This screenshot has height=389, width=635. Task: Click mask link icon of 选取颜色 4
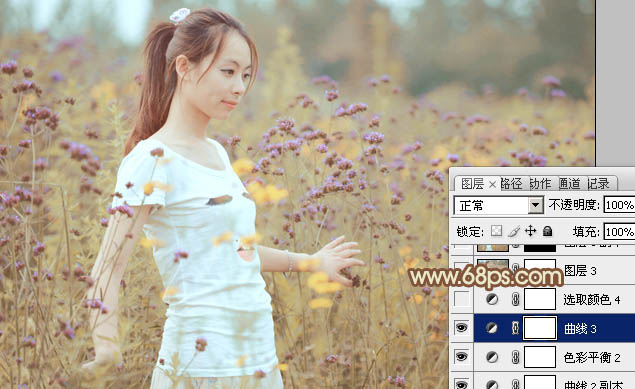[515, 299]
